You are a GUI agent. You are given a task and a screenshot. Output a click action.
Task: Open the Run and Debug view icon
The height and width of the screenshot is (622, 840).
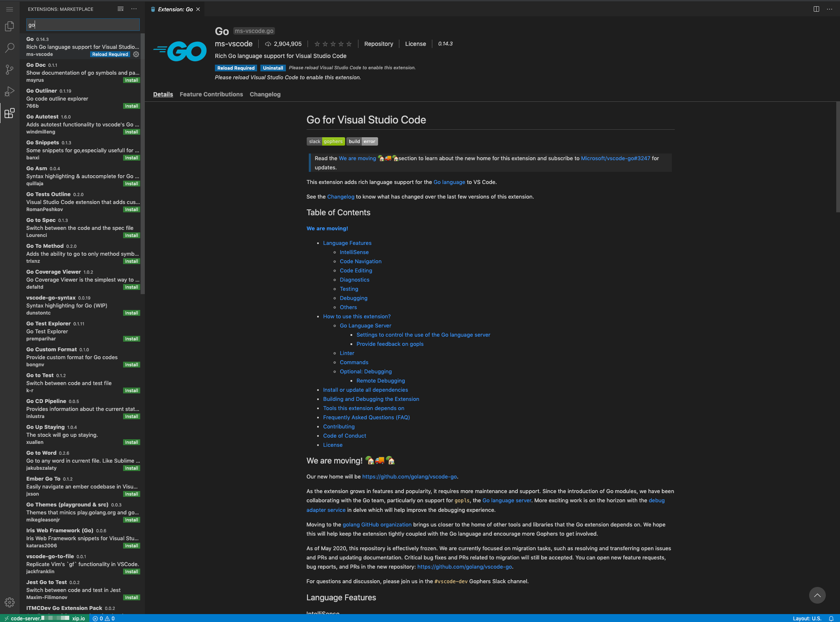[10, 91]
